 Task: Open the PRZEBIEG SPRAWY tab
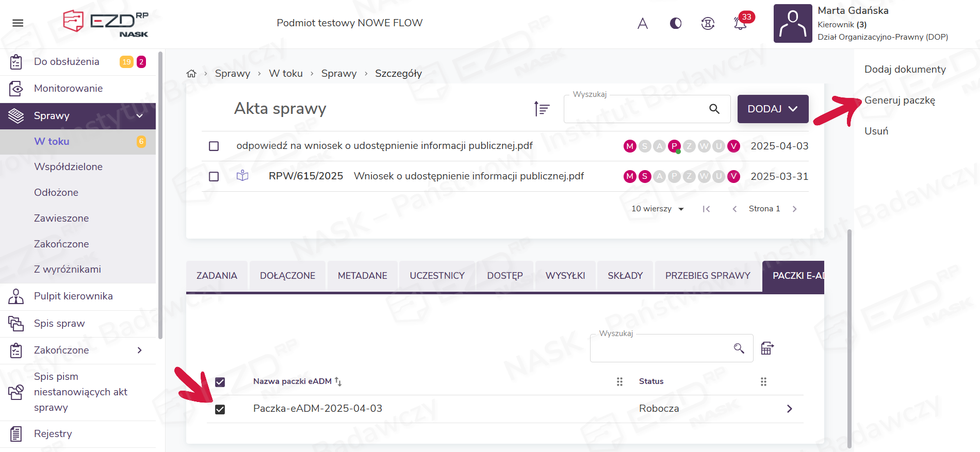pos(707,276)
